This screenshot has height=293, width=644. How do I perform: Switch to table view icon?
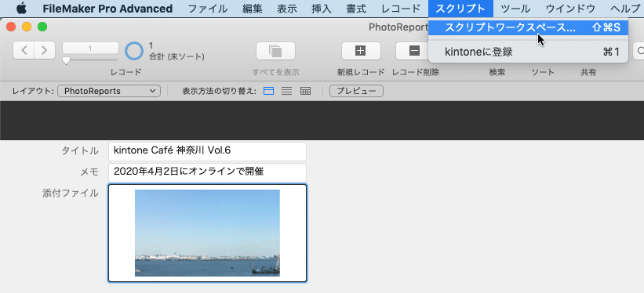pyautogui.click(x=305, y=91)
